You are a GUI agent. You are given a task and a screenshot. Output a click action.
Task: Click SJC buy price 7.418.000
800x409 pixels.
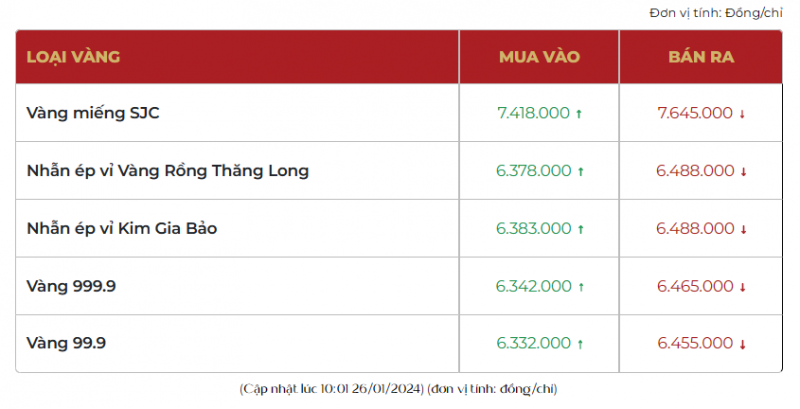[x=533, y=113]
